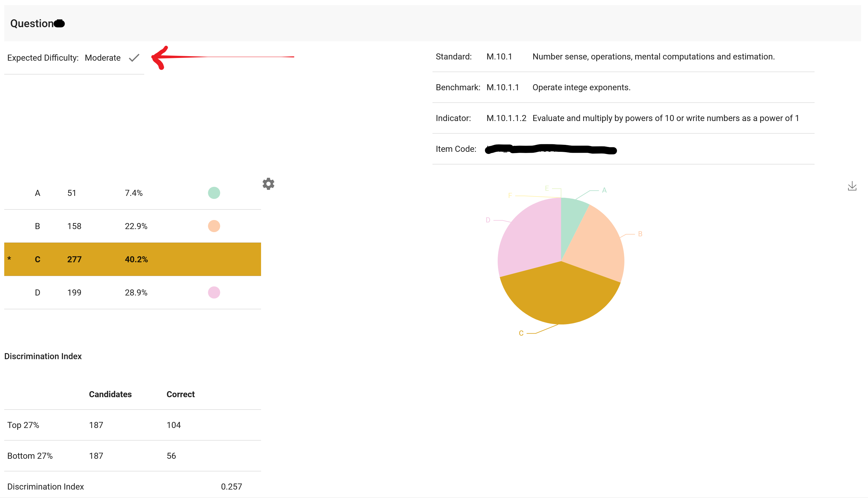Viewport: 868px width, 498px height.
Task: Select the highlighted answer C row
Action: click(x=132, y=259)
